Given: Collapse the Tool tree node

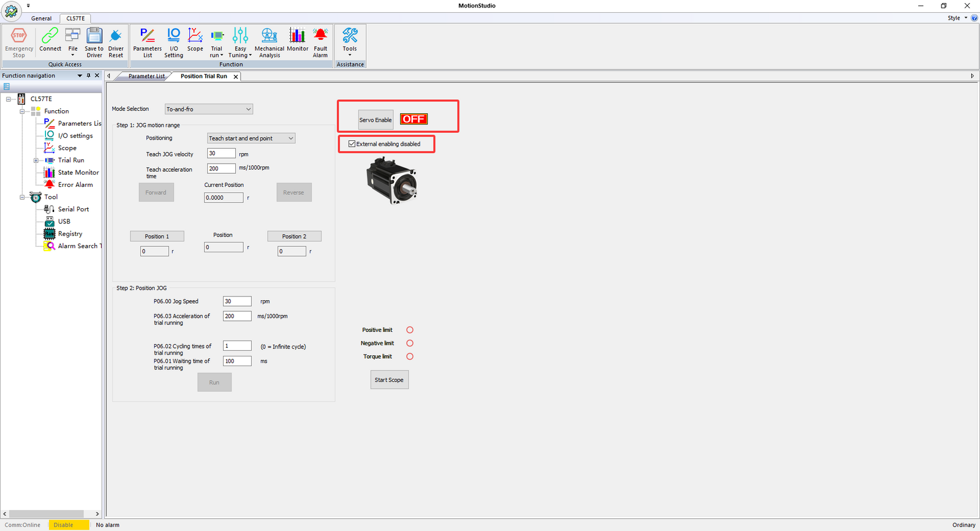Looking at the screenshot, I should (x=22, y=197).
